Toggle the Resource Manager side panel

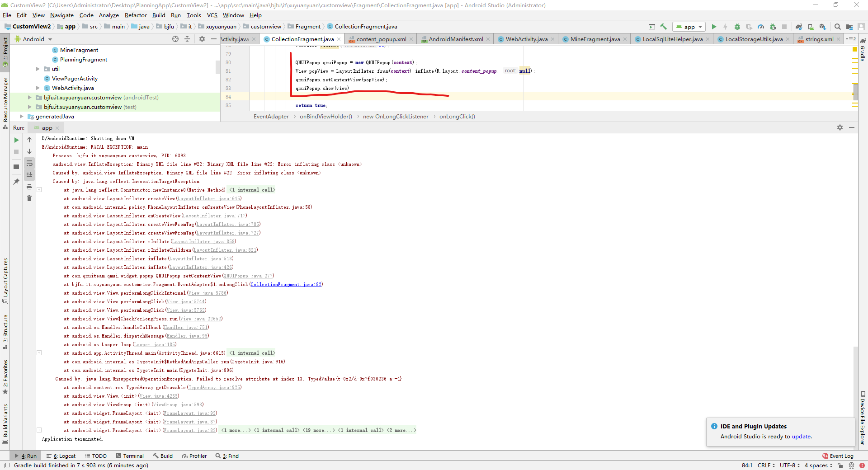(x=5, y=103)
